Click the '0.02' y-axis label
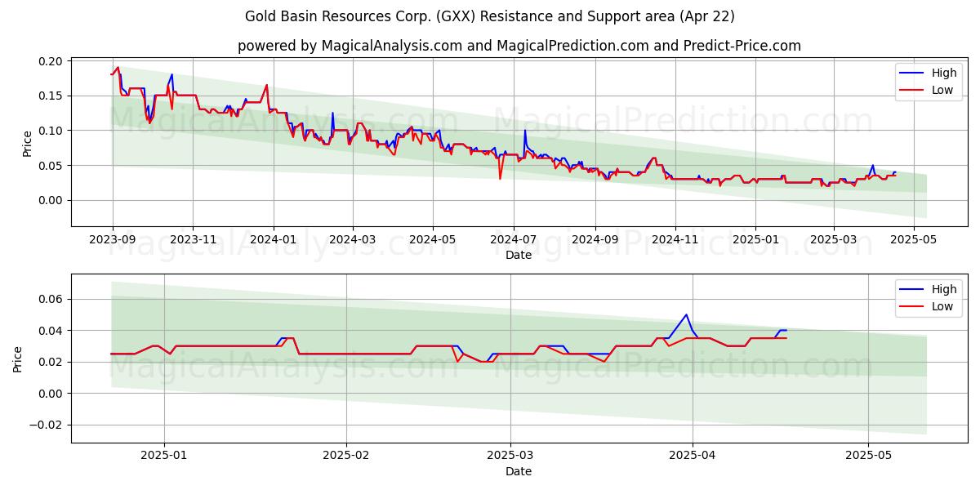Viewport: 980px width, 490px height. [51, 362]
